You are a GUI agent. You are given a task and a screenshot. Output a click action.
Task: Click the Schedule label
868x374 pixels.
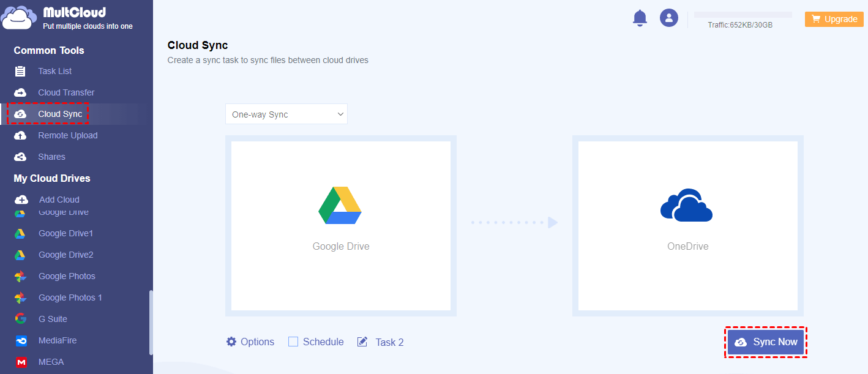point(323,342)
